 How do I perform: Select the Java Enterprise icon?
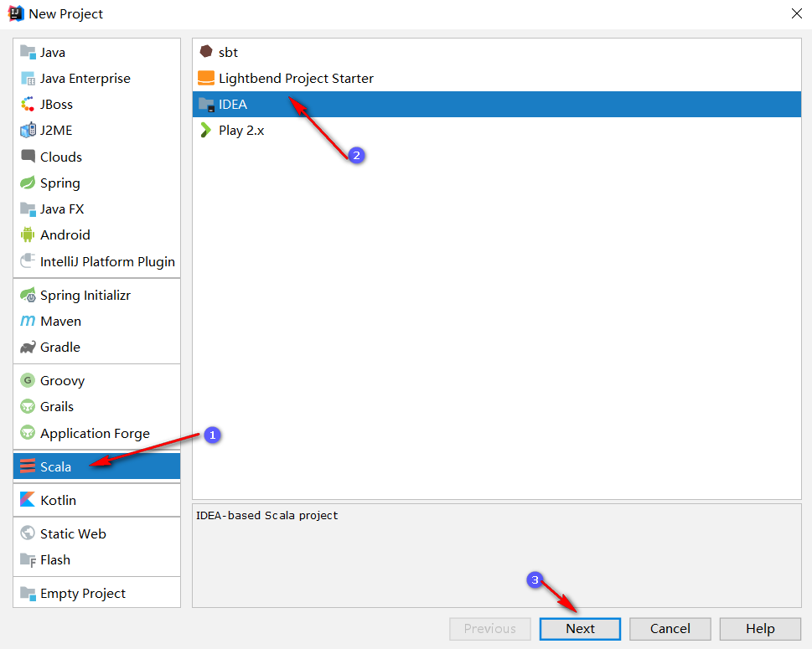28,78
